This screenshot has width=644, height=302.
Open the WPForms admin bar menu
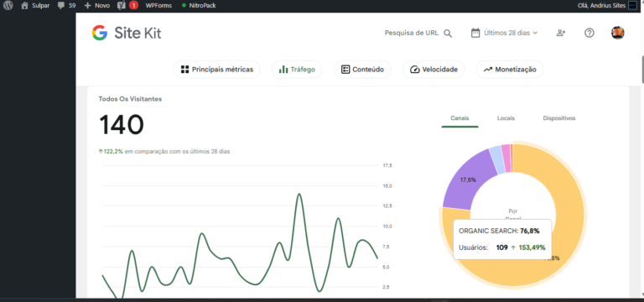click(x=158, y=5)
